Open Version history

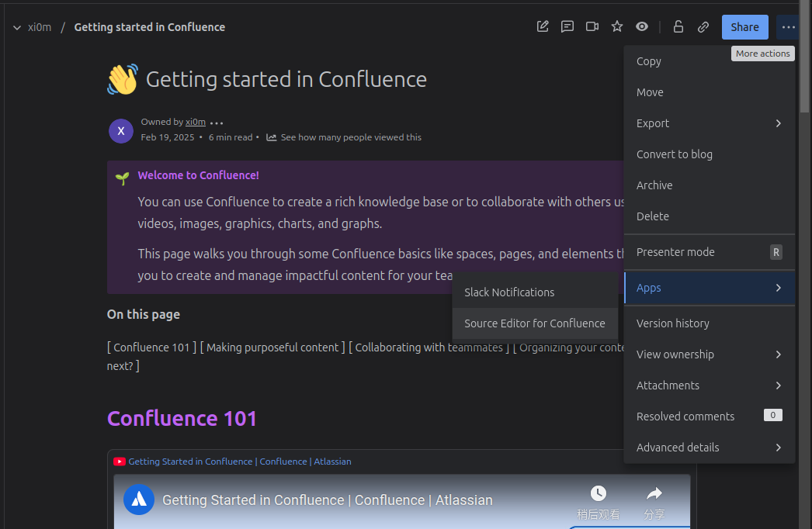[x=709, y=323]
